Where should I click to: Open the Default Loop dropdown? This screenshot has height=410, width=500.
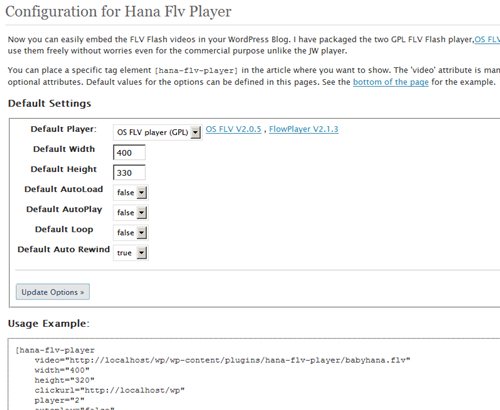coord(131,233)
